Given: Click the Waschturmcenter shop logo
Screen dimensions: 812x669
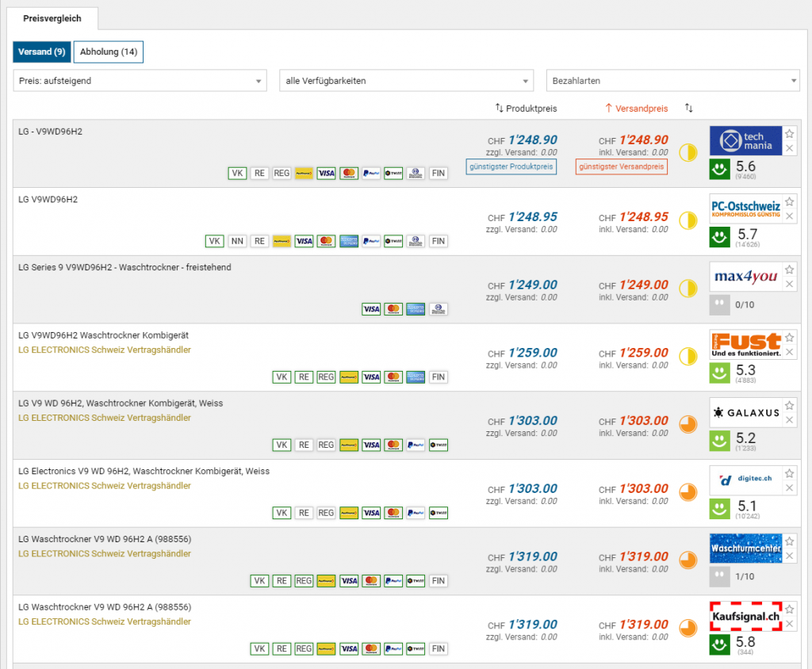Looking at the screenshot, I should (745, 549).
